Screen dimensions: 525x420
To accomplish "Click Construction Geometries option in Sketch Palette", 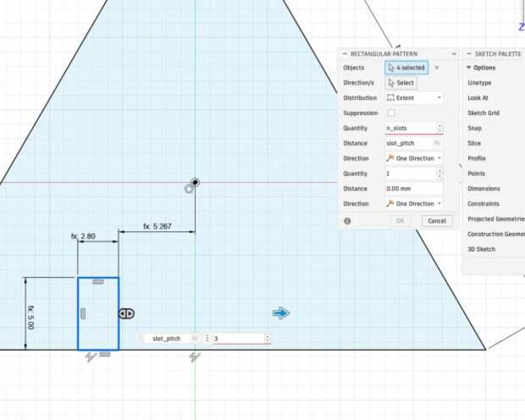I will click(496, 234).
